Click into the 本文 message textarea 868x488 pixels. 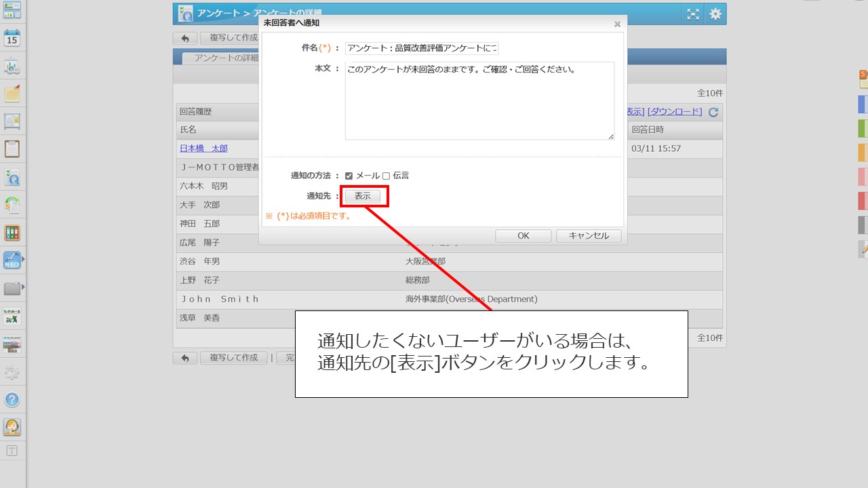tap(479, 101)
